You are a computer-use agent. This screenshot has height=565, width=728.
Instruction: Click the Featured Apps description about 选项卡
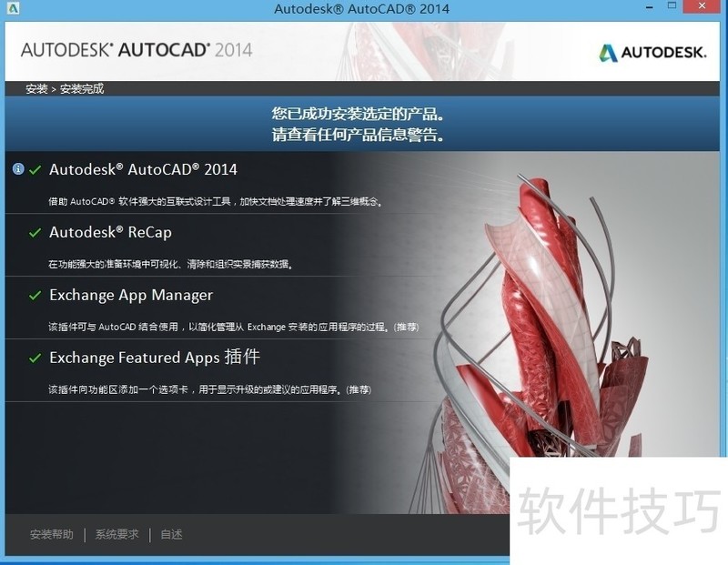[210, 389]
